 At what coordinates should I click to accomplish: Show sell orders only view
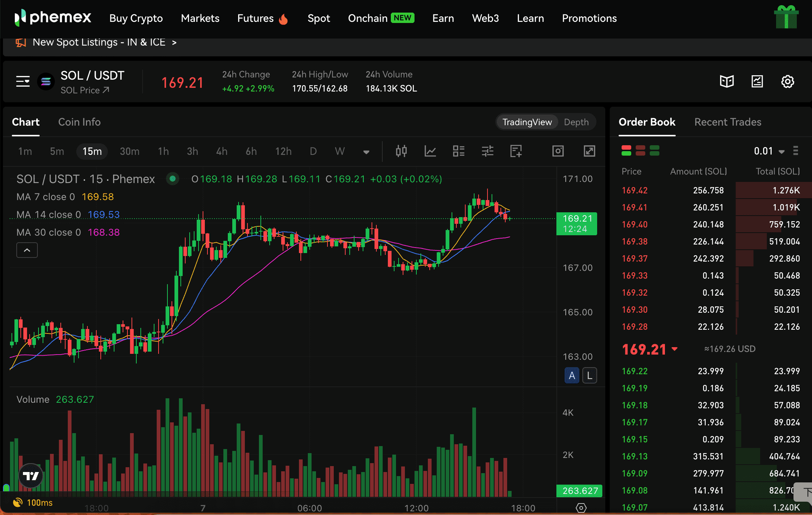640,151
